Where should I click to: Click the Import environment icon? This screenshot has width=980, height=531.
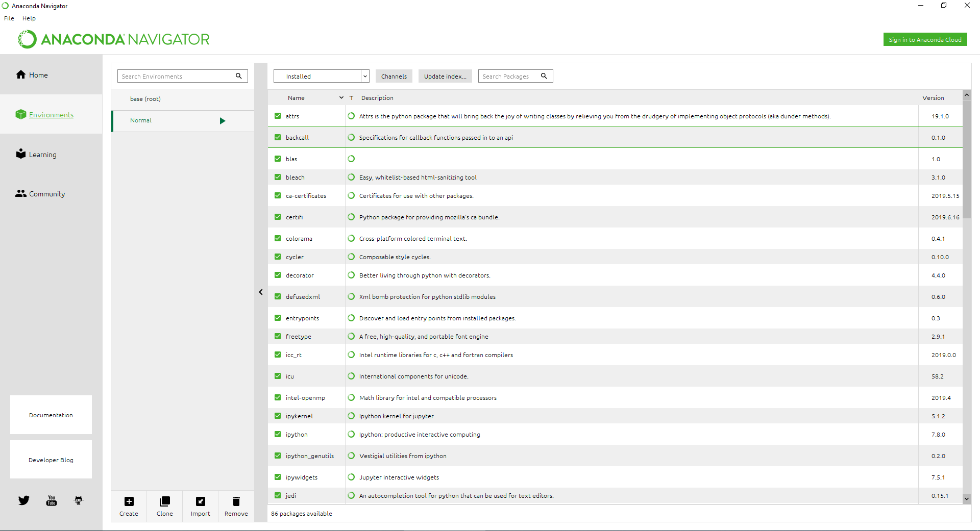[x=201, y=501]
